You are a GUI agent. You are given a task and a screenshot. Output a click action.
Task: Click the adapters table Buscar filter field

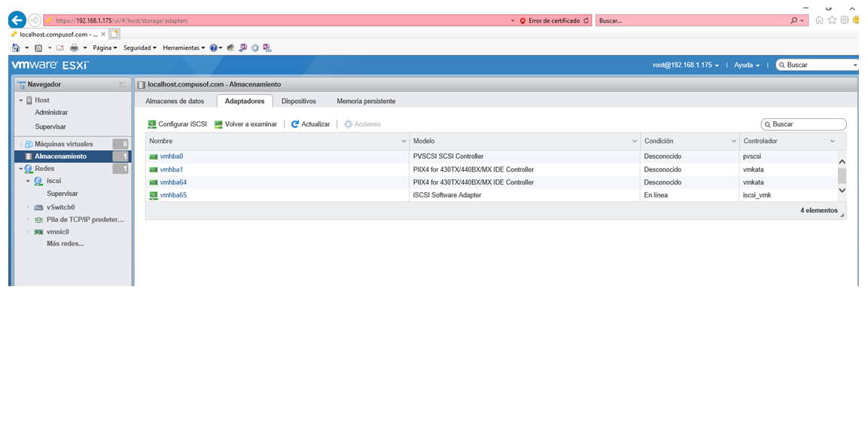point(804,124)
